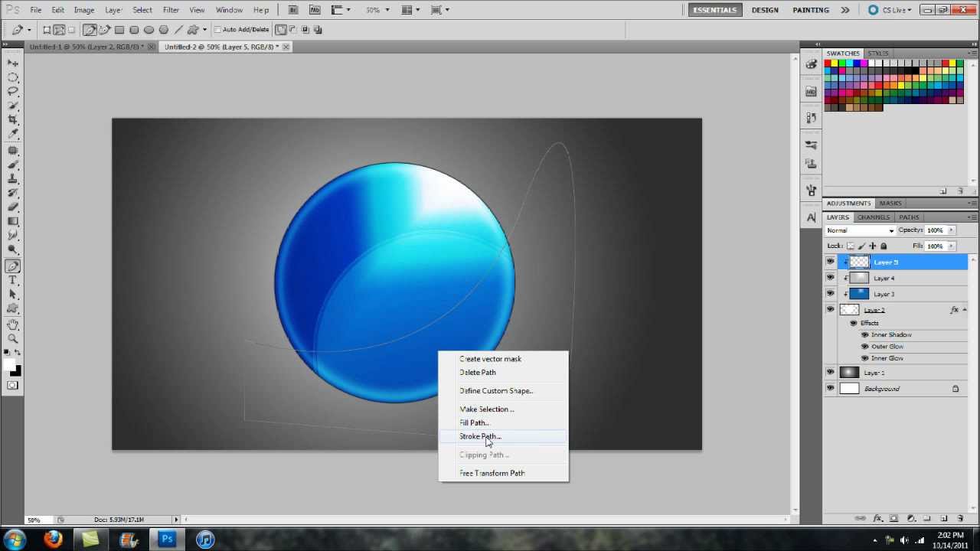This screenshot has width=980, height=551.
Task: Select the Crop tool
Action: point(13,120)
